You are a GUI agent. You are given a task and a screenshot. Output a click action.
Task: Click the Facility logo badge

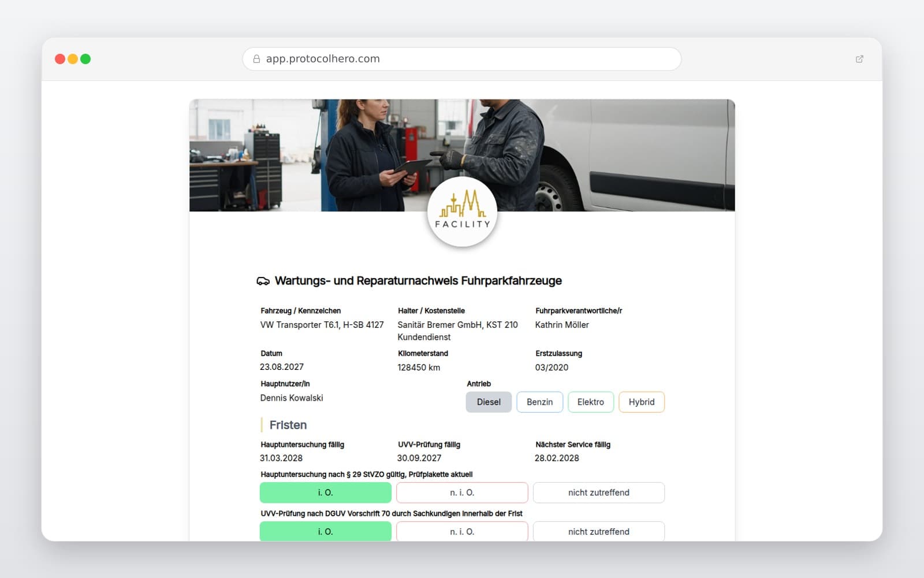(x=462, y=212)
